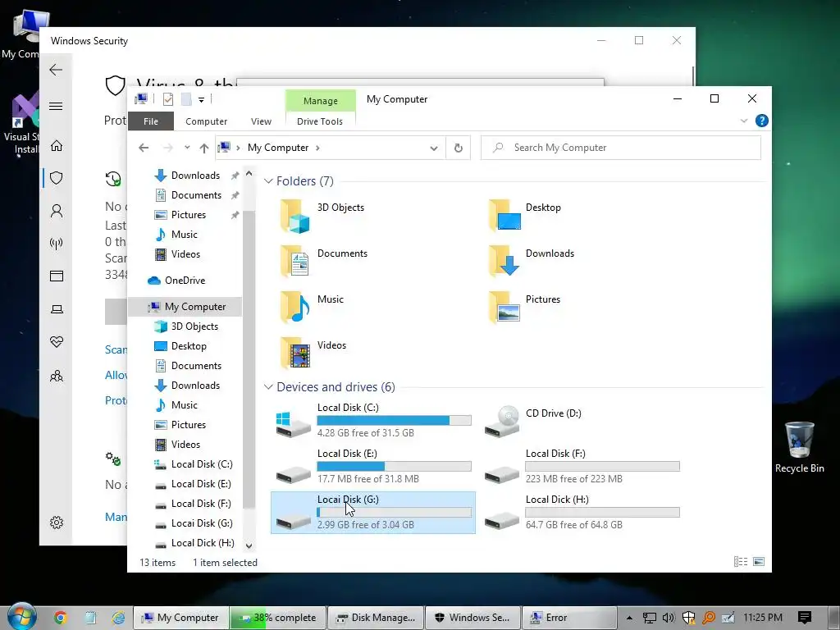Click the volume tray icon
This screenshot has width=840, height=630.
pos(668,618)
